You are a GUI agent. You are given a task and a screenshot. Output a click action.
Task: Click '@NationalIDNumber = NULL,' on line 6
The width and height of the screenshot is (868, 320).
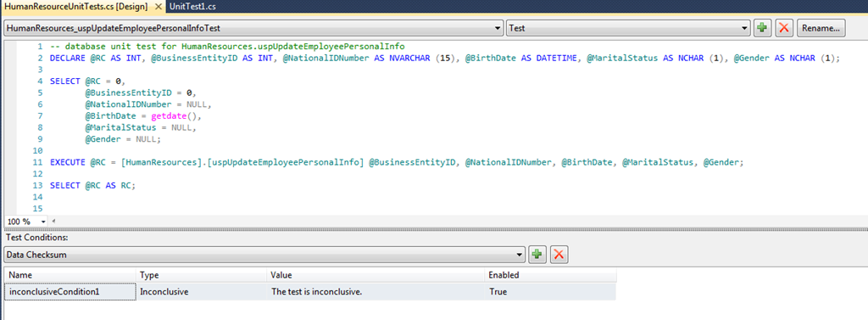click(x=148, y=104)
